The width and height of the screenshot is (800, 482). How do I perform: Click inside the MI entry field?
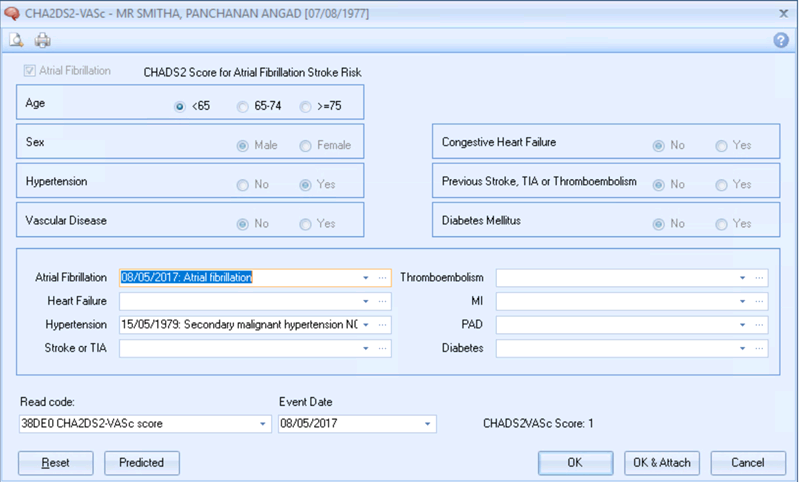point(615,301)
